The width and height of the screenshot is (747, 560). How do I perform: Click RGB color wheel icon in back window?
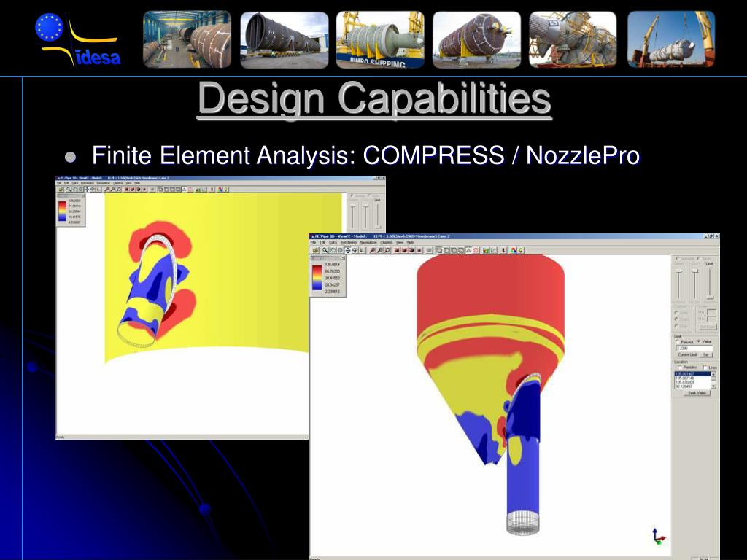tap(220, 189)
